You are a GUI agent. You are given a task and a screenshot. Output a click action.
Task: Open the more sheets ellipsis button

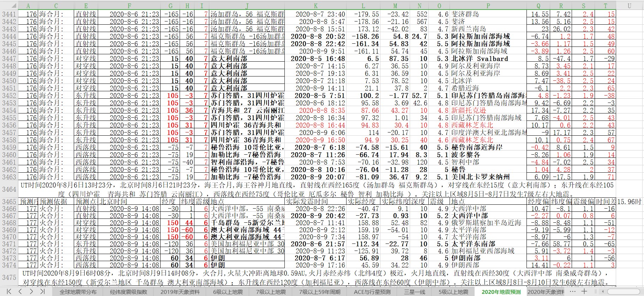coord(573,291)
